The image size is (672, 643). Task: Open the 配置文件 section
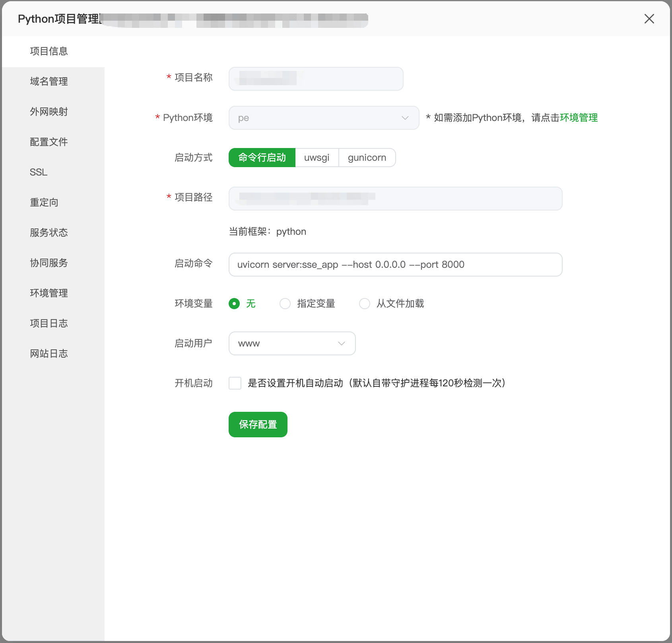pos(49,142)
